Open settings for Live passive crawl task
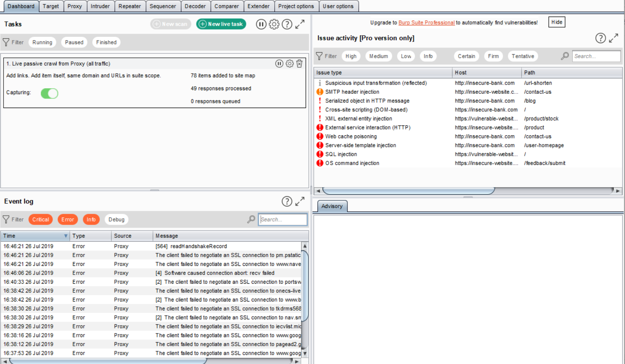625x364 pixels. pos(290,64)
